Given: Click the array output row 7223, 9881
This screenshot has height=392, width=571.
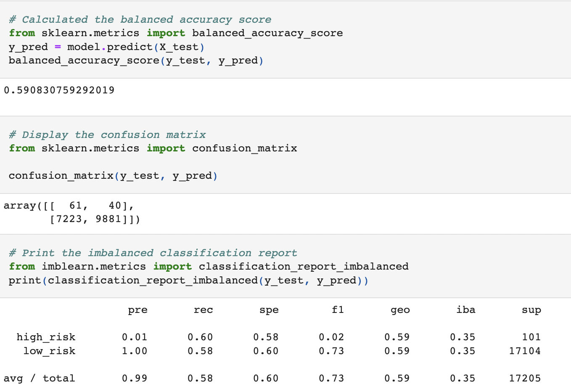Looking at the screenshot, I should [x=95, y=219].
